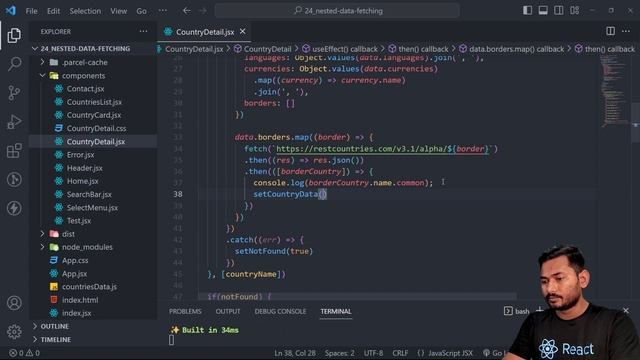
Task: Open the Edit menu
Action: [x=53, y=11]
